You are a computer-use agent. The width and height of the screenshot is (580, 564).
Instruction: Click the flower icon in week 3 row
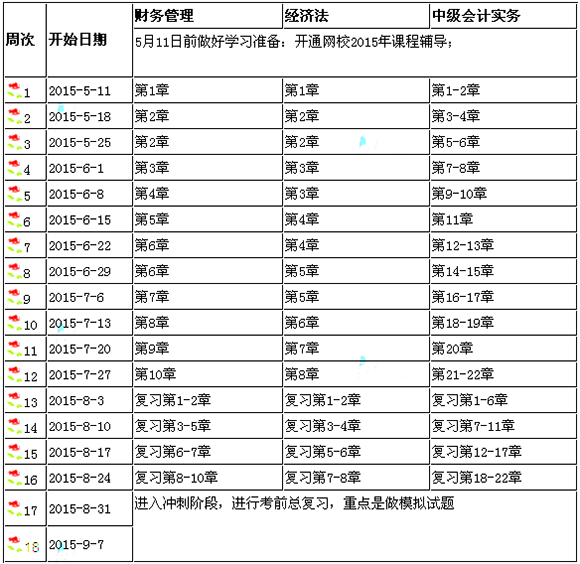(x=14, y=142)
